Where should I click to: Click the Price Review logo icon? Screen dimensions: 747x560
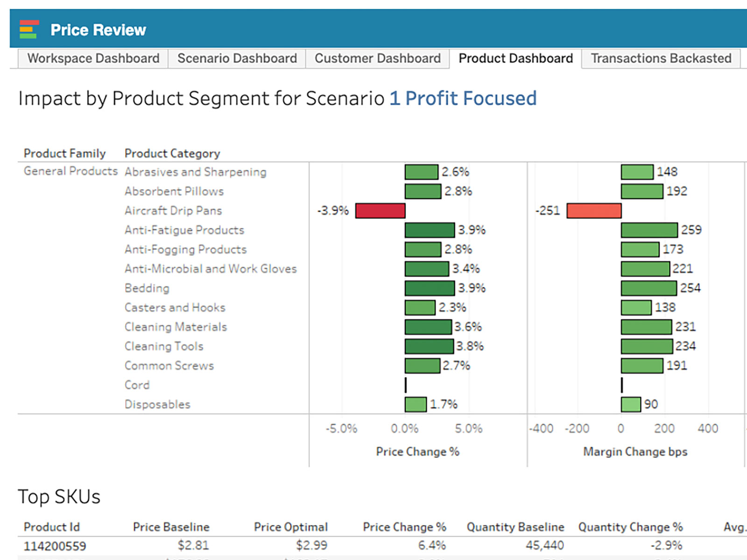pyautogui.click(x=28, y=29)
